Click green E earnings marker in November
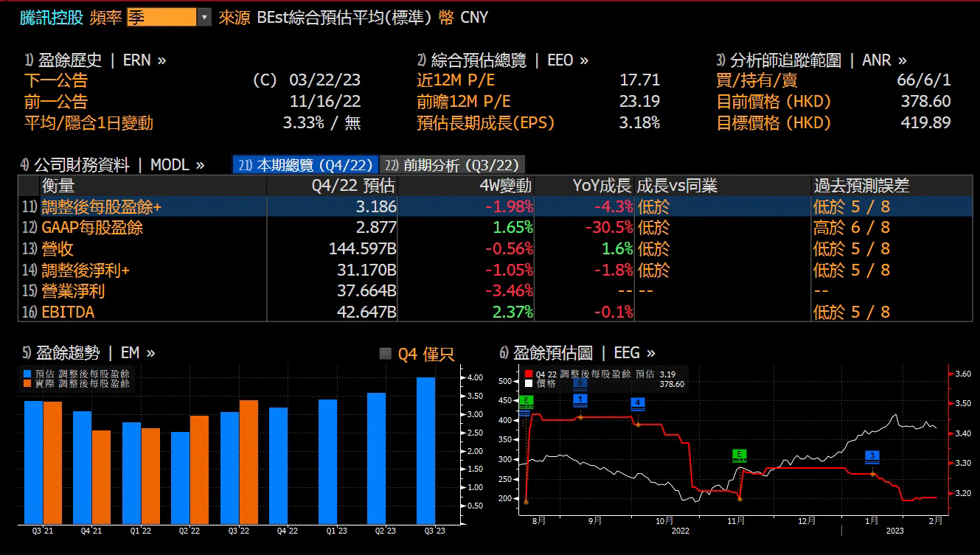Viewport: 980px width, 555px height. point(739,455)
